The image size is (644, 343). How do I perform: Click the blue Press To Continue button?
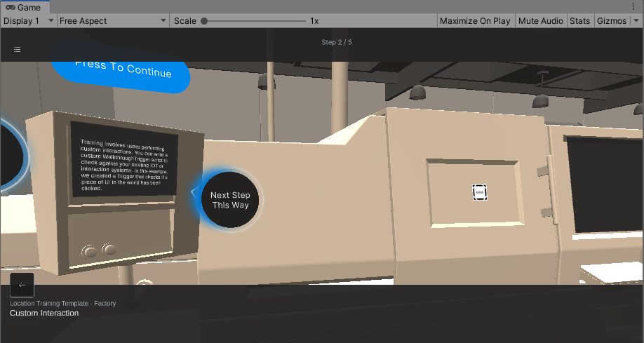[x=123, y=69]
